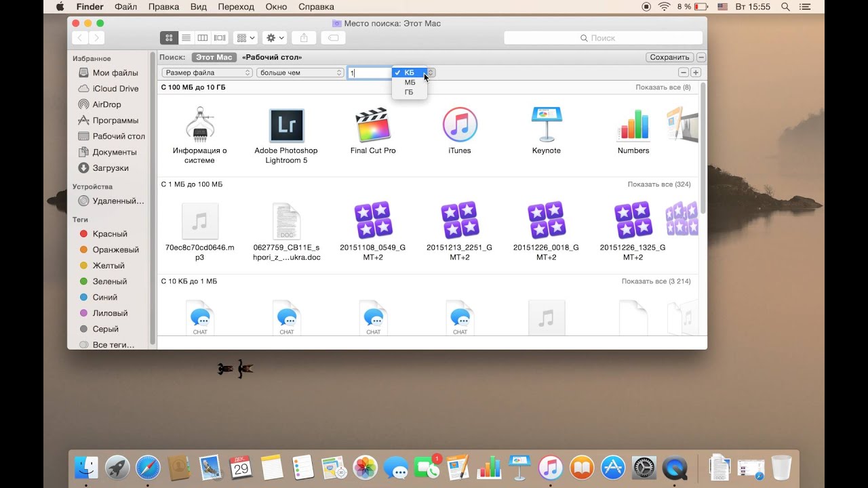868x488 pixels.
Task: Click Показать все (3 214)
Action: coord(656,281)
